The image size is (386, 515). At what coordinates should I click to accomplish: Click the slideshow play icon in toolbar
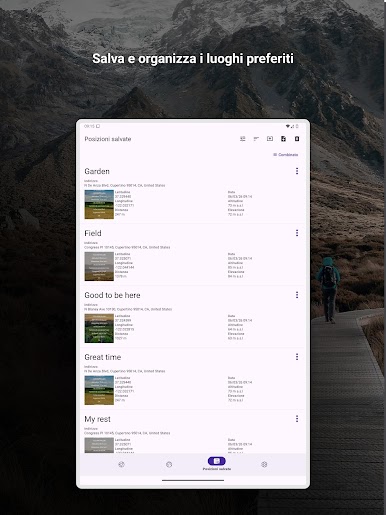coord(270,139)
